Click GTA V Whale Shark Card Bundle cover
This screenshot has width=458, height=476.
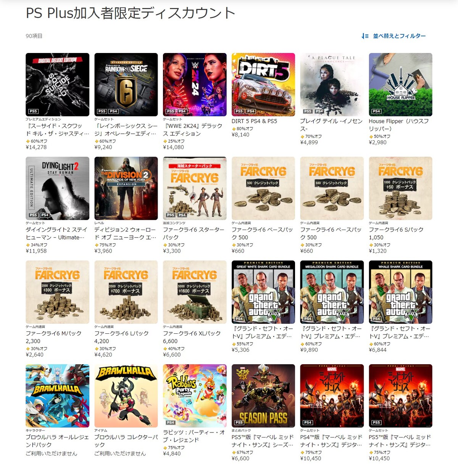(x=401, y=292)
